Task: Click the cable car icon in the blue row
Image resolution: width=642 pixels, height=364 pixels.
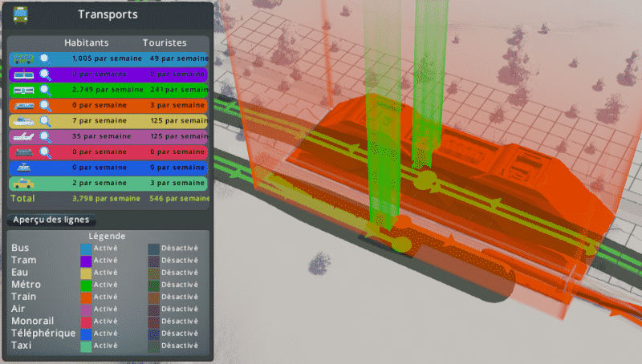Action: pos(23,168)
